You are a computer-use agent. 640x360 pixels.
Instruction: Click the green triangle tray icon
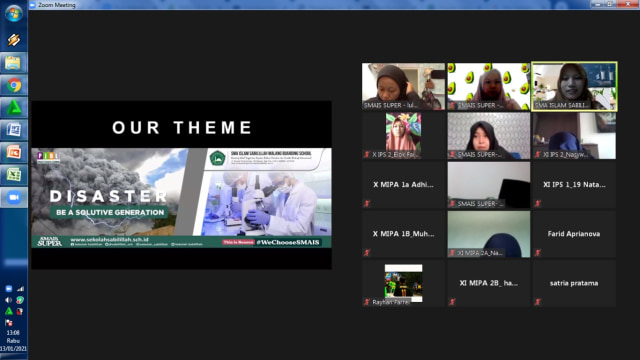pyautogui.click(x=9, y=311)
